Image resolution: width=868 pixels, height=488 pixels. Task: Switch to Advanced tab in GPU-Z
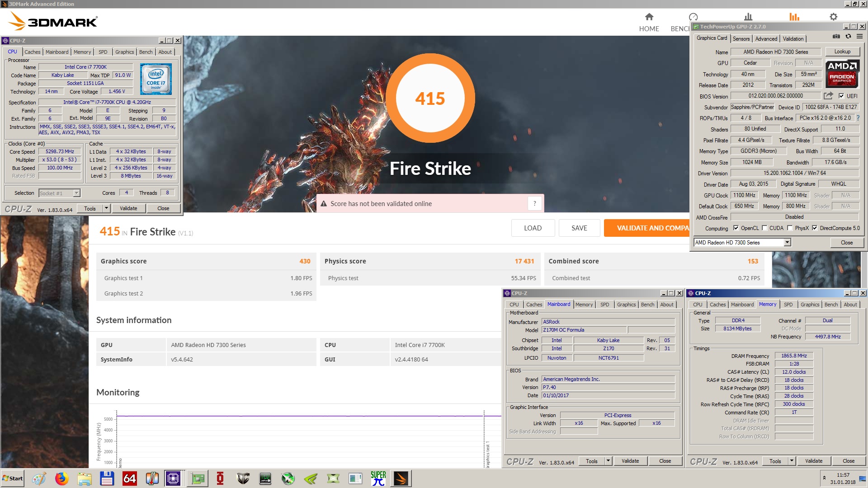pos(766,39)
